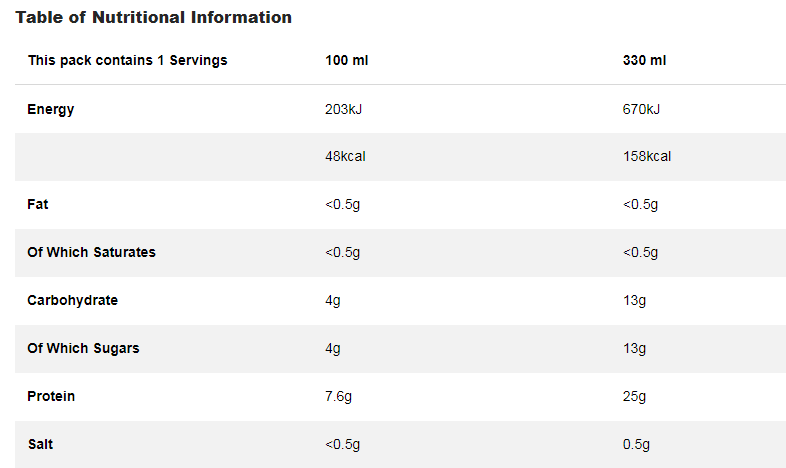Select the Carbohydrate row label
Viewport: 786px width, 468px height.
(x=72, y=300)
